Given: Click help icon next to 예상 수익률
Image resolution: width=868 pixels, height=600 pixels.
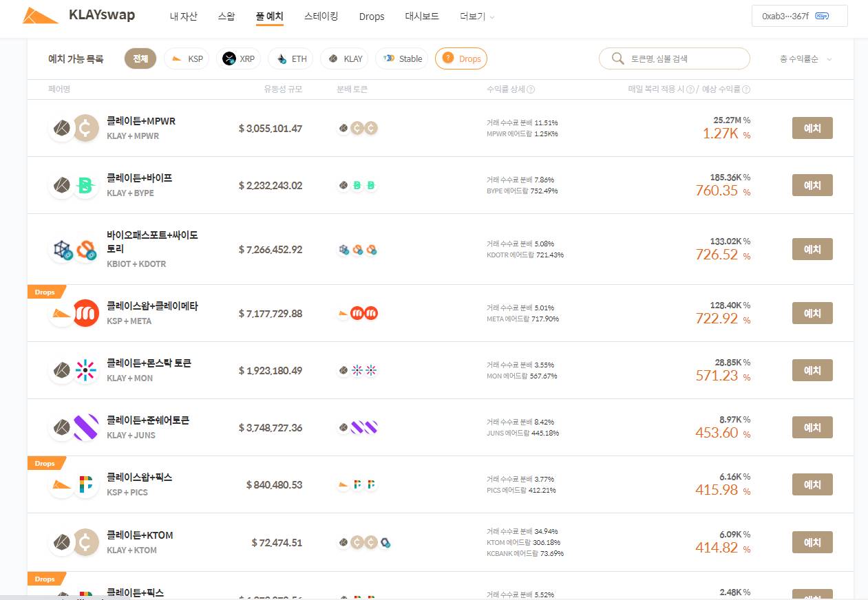Looking at the screenshot, I should click(746, 89).
